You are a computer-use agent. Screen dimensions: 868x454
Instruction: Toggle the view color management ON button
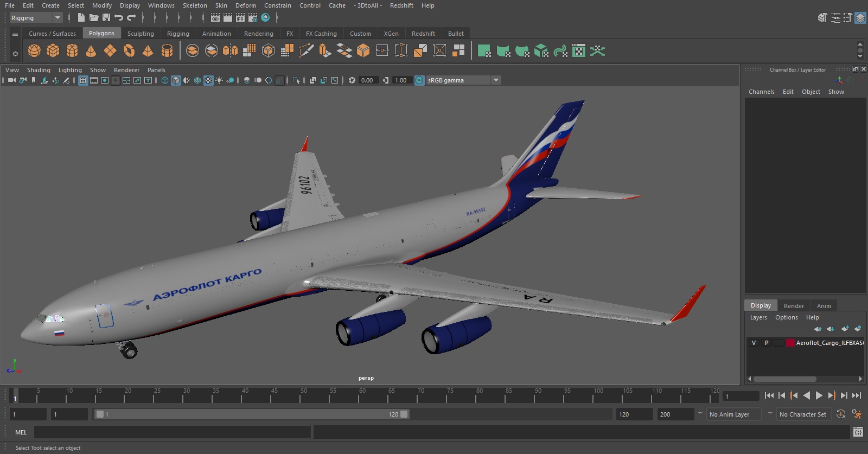click(419, 80)
